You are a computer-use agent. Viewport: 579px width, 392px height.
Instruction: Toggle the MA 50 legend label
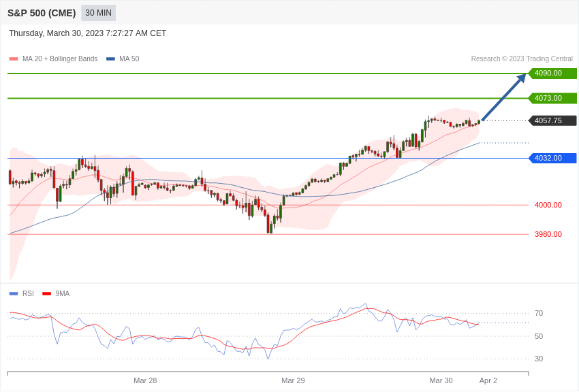click(129, 59)
